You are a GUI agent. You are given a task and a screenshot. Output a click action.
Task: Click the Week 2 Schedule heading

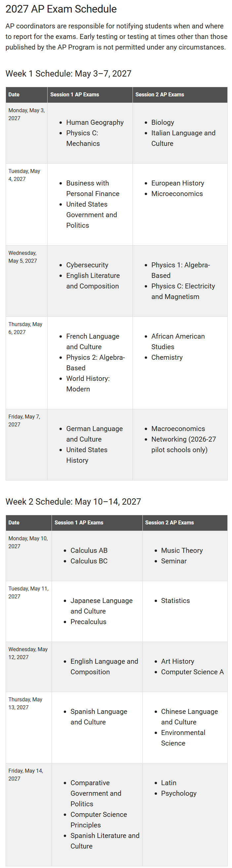click(x=73, y=501)
